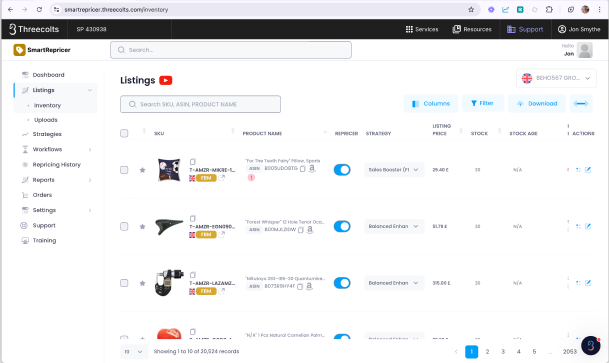The width and height of the screenshot is (609, 363).
Task: Click the horizontal expand arrows button
Action: (581, 104)
